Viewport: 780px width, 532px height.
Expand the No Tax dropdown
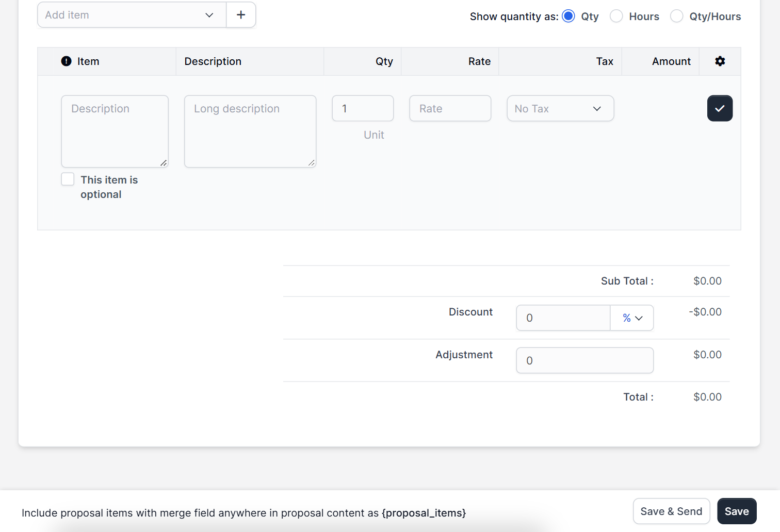click(x=560, y=108)
